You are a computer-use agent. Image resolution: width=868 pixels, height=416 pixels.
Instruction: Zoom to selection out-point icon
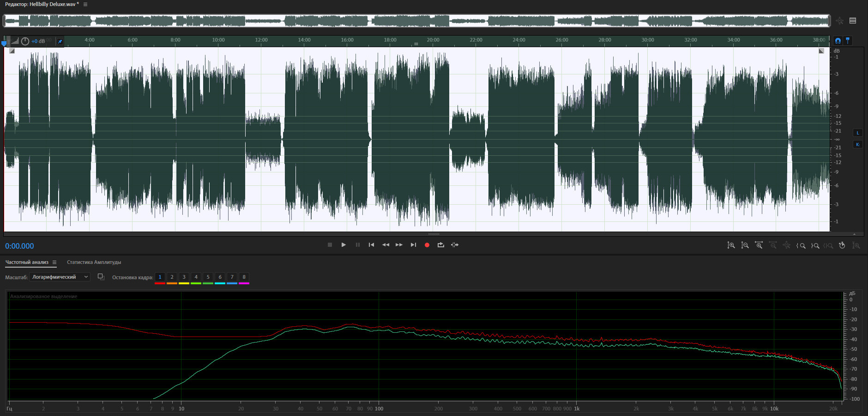pos(815,245)
